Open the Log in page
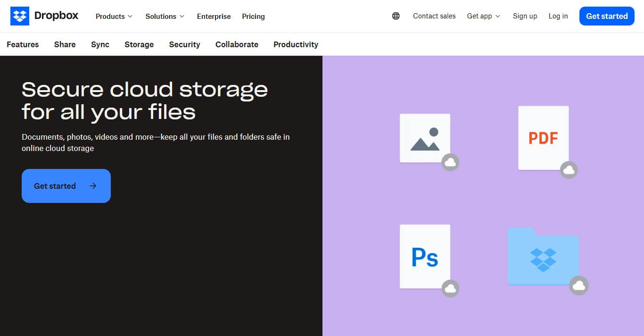 558,16
